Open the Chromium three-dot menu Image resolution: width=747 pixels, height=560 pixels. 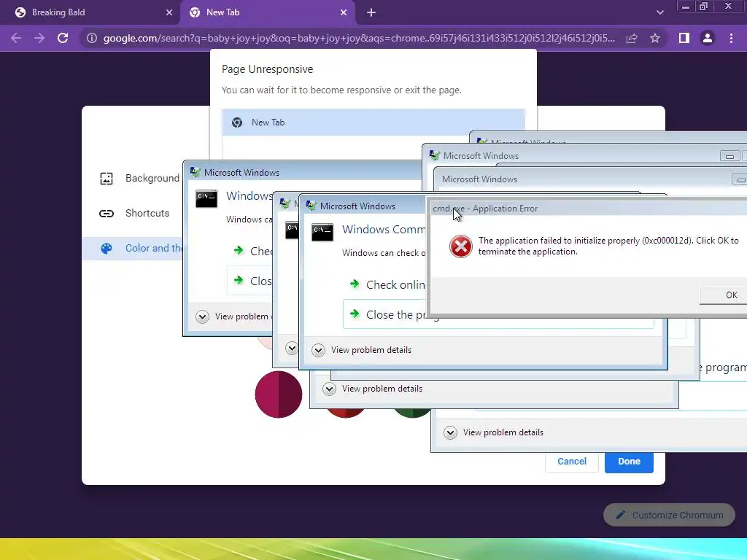731,38
